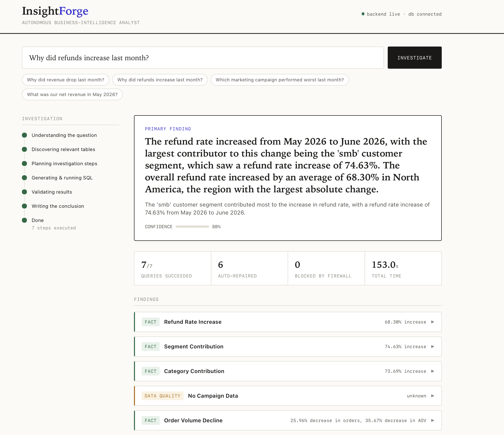
Task: Click the Auto-Repaired count 6
Action: point(221,265)
